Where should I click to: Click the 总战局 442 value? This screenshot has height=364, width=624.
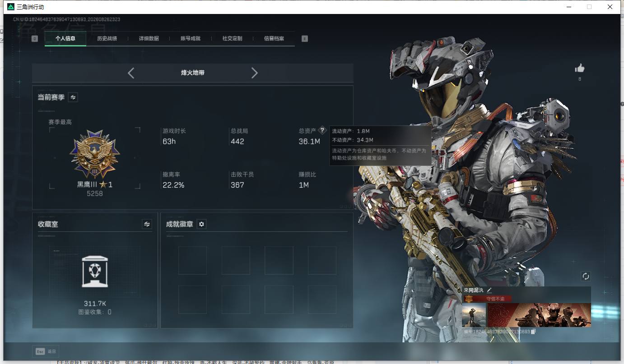click(237, 142)
